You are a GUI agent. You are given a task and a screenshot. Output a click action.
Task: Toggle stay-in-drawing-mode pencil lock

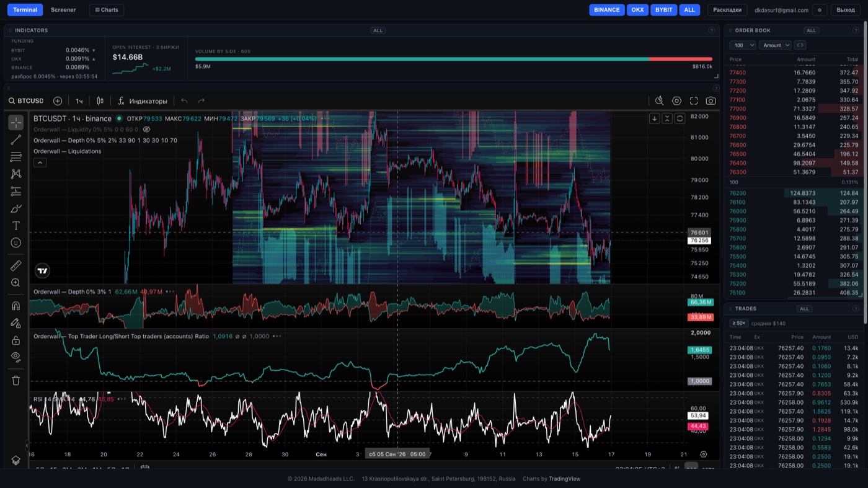[x=16, y=323]
